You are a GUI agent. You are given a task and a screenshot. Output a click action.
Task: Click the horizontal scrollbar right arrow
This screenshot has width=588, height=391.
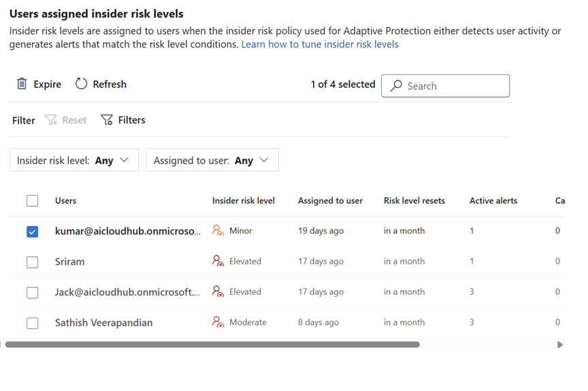560,345
